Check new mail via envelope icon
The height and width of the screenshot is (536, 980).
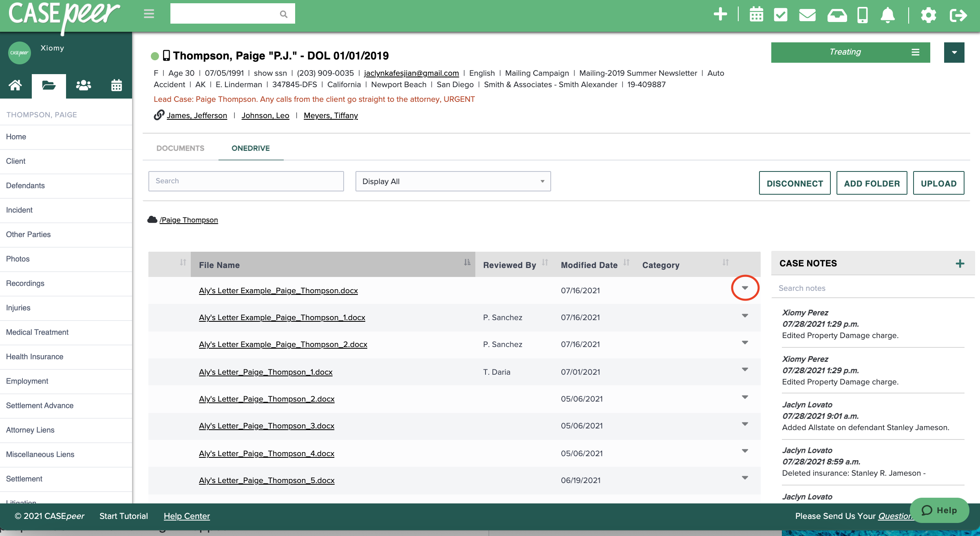click(808, 15)
